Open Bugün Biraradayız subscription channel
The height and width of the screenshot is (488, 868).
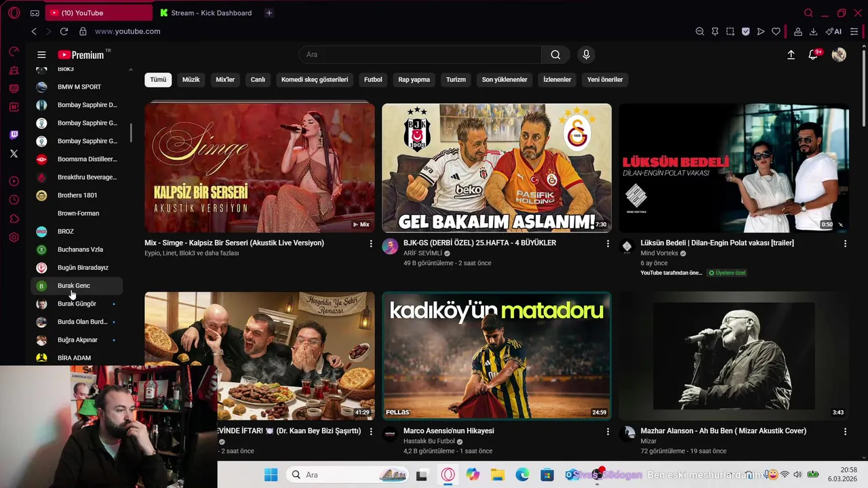pos(77,268)
